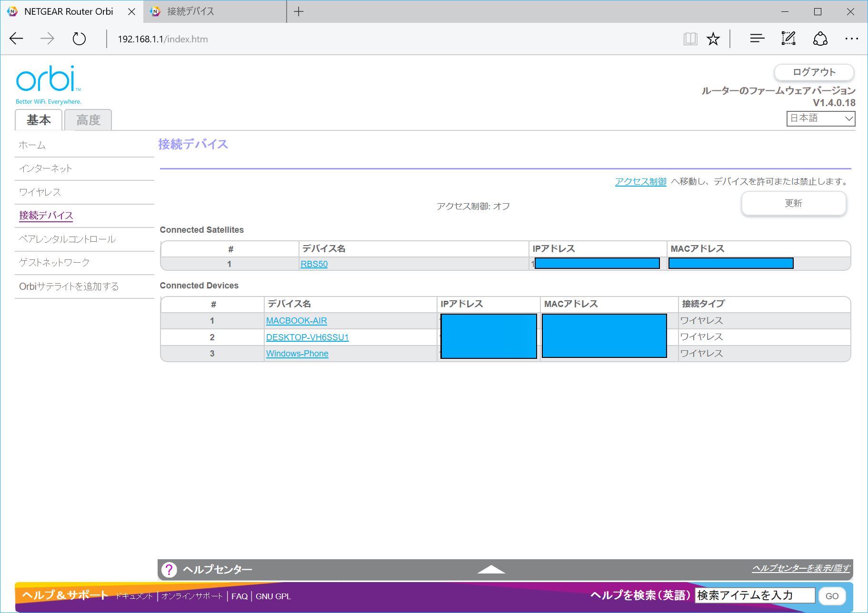The width and height of the screenshot is (868, 613).
Task: Open reading view book icon
Action: click(x=690, y=39)
